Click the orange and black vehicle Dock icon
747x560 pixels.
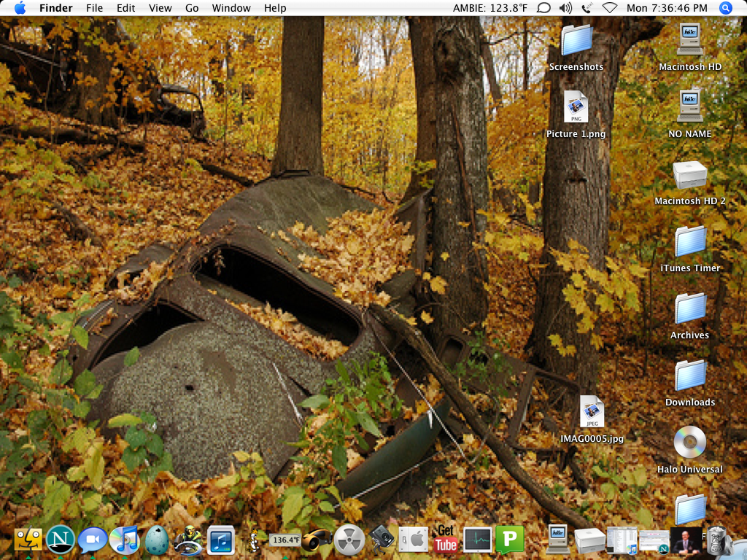pyautogui.click(x=317, y=540)
